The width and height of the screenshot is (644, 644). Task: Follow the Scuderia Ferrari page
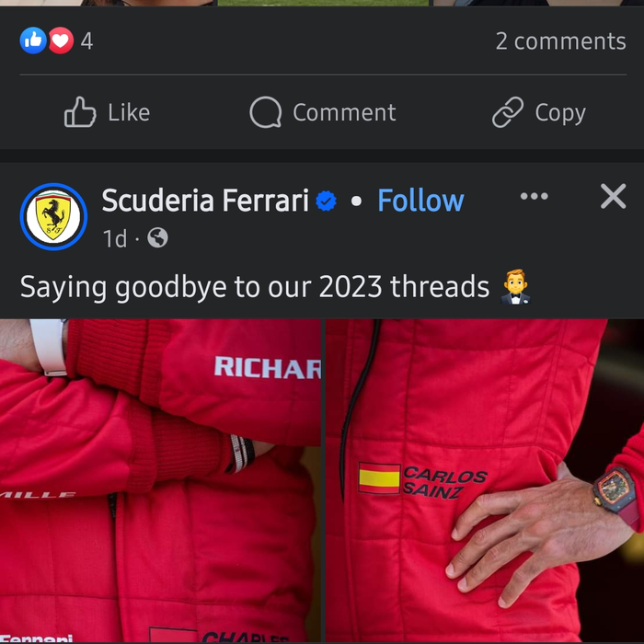coord(420,201)
